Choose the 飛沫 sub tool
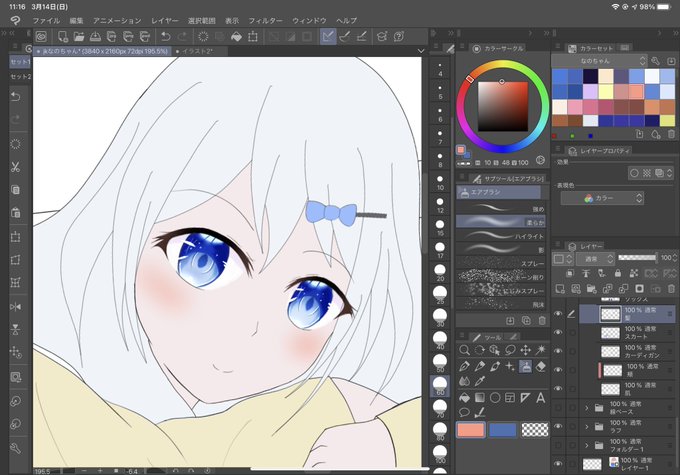The image size is (680, 475). pyautogui.click(x=501, y=304)
